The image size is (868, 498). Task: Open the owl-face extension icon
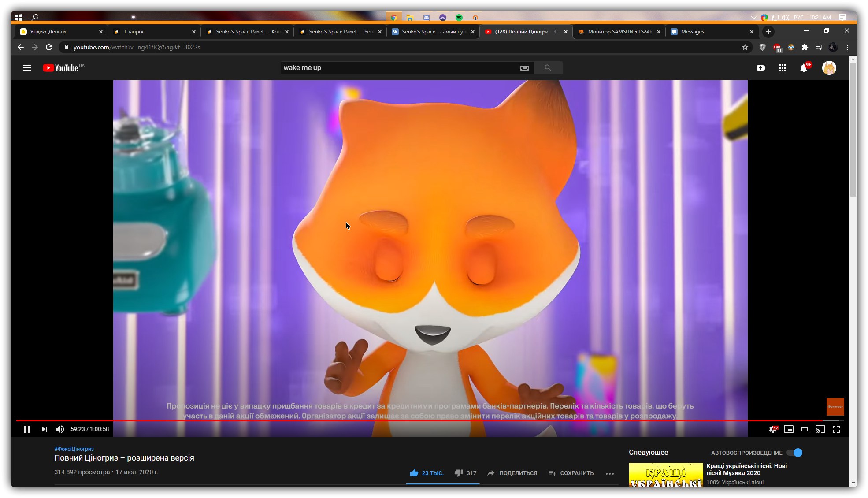click(x=791, y=47)
